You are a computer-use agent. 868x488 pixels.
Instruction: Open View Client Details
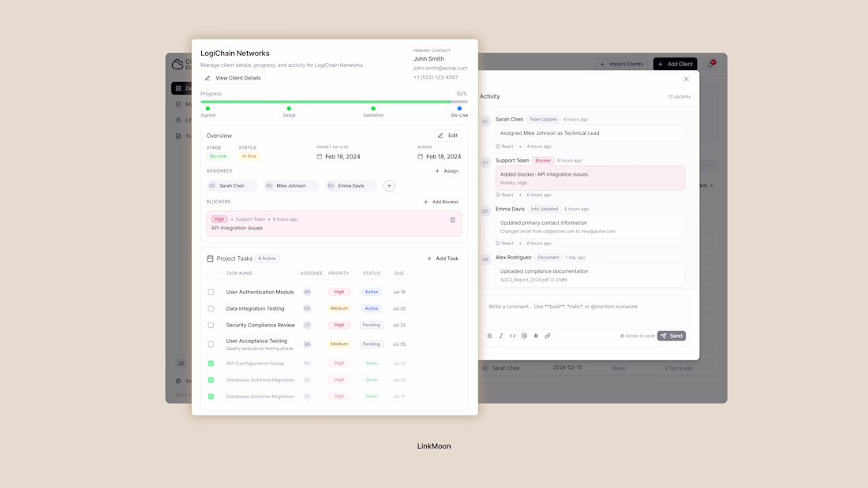[x=233, y=78]
